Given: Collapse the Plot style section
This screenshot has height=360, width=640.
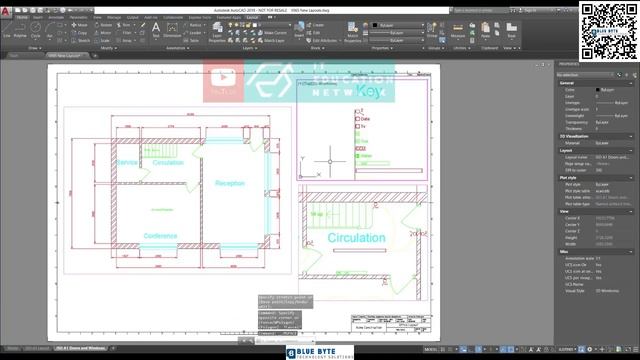Looking at the screenshot, I should 631,178.
